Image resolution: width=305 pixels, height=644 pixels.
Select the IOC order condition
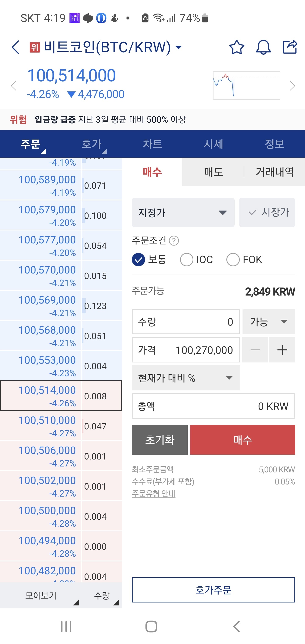pos(187,260)
